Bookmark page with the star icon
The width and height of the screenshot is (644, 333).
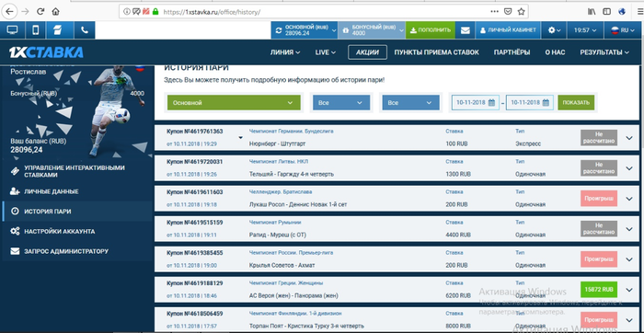pyautogui.click(x=522, y=12)
